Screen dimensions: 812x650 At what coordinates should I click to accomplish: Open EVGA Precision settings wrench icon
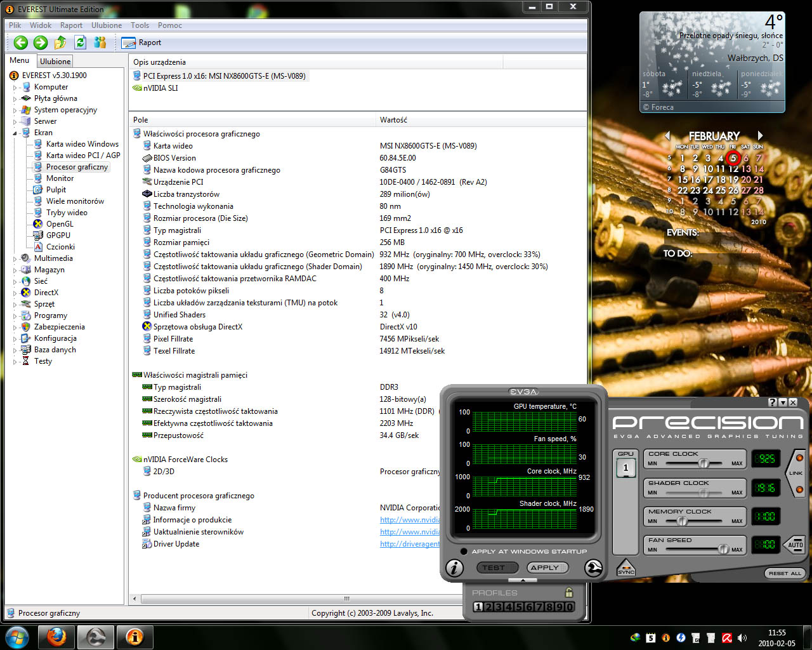(593, 568)
